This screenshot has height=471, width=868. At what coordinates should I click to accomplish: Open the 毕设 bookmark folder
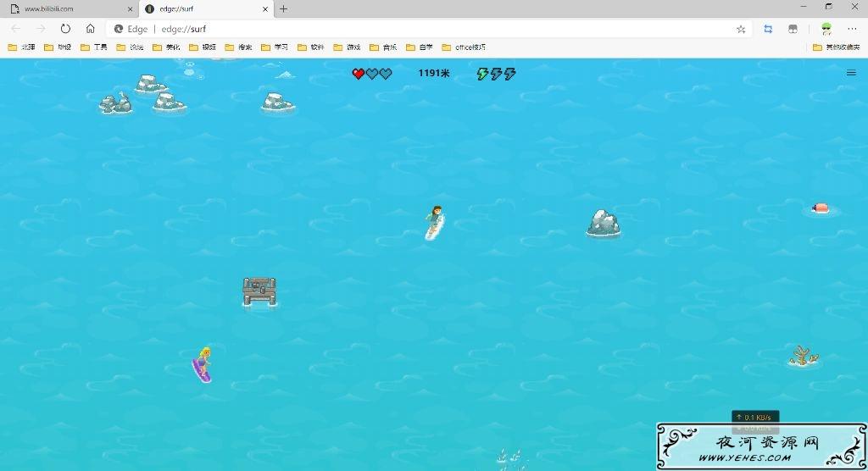pyautogui.click(x=58, y=47)
